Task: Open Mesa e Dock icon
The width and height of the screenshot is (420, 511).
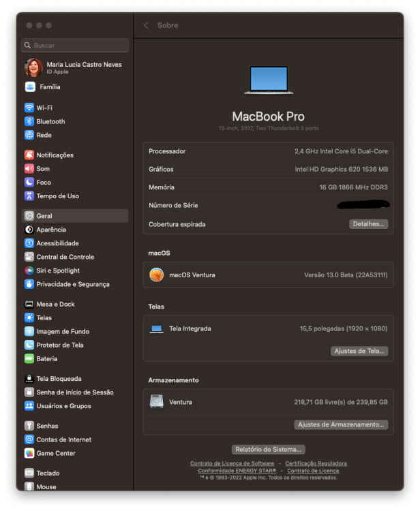Action: [x=29, y=304]
